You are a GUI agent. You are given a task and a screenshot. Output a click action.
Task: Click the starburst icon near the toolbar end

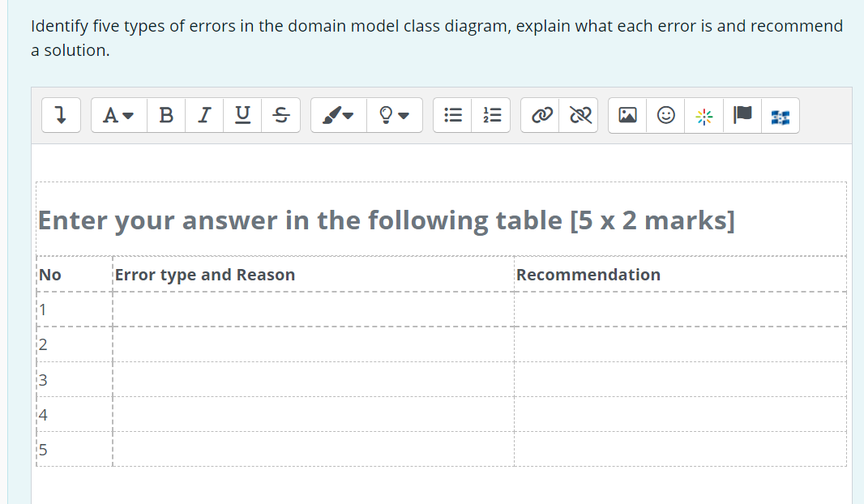pyautogui.click(x=703, y=115)
